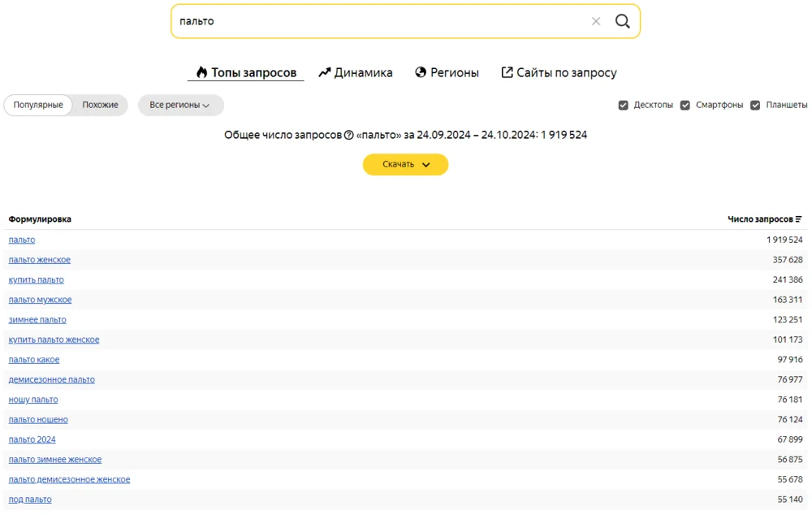This screenshot has height=515, width=812.
Task: Switch to the Динамика tab
Action: 356,73
